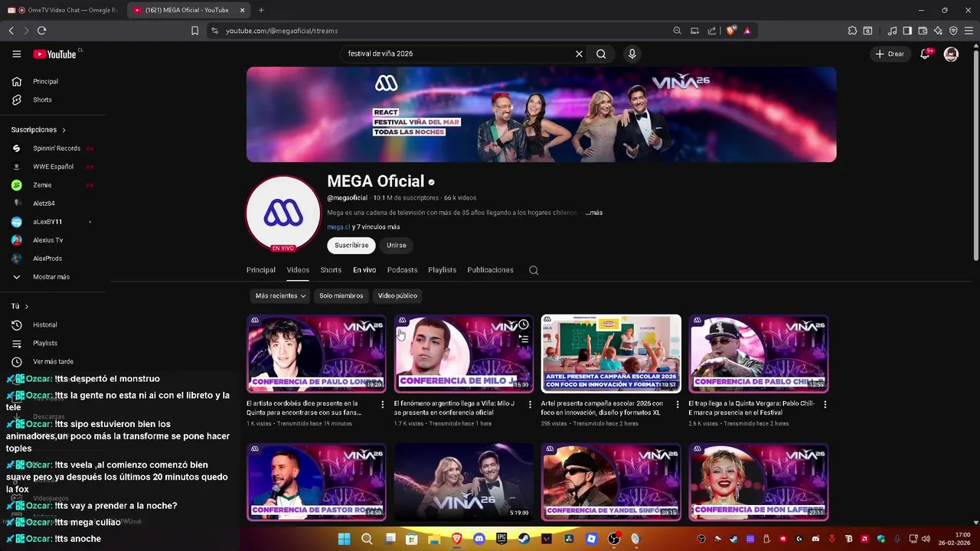Open the MEGA Oficial channel avatar live
The width and height of the screenshot is (980, 551).
(283, 214)
